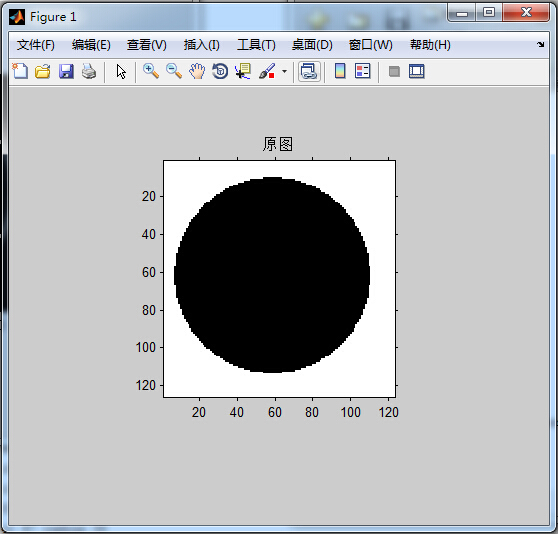Open a file with the folder icon

tap(43, 71)
